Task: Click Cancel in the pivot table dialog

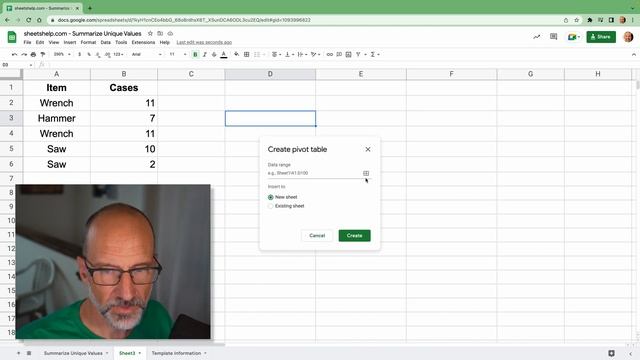Action: 317,236
